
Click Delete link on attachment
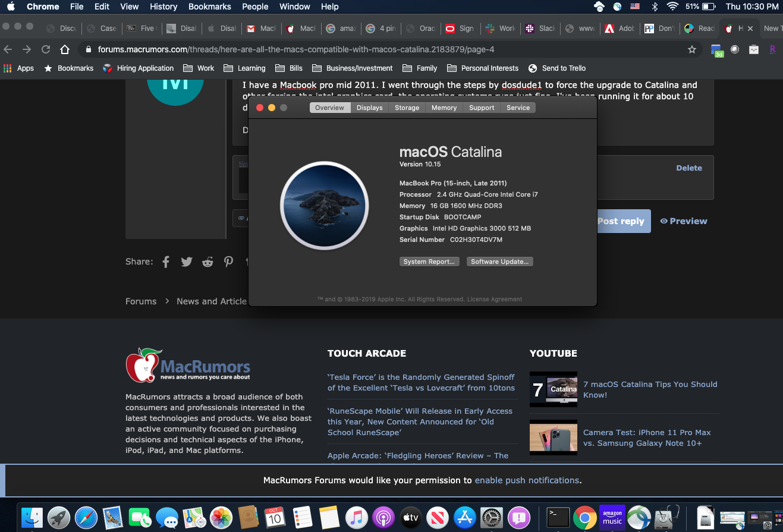pos(689,168)
